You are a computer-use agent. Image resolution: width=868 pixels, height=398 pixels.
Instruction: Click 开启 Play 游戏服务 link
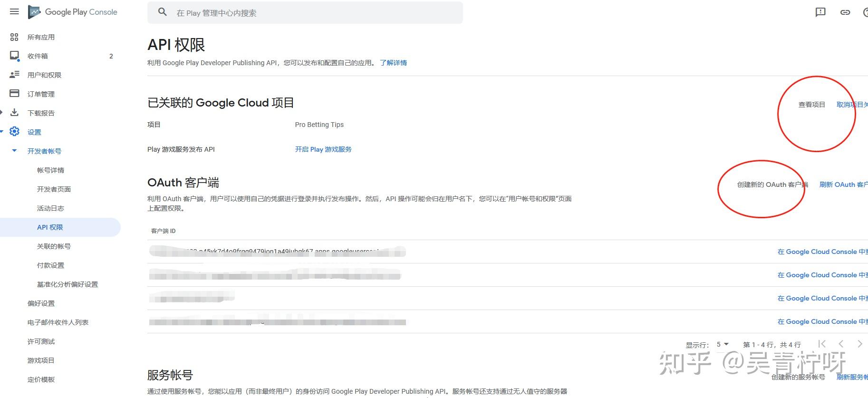coord(323,149)
